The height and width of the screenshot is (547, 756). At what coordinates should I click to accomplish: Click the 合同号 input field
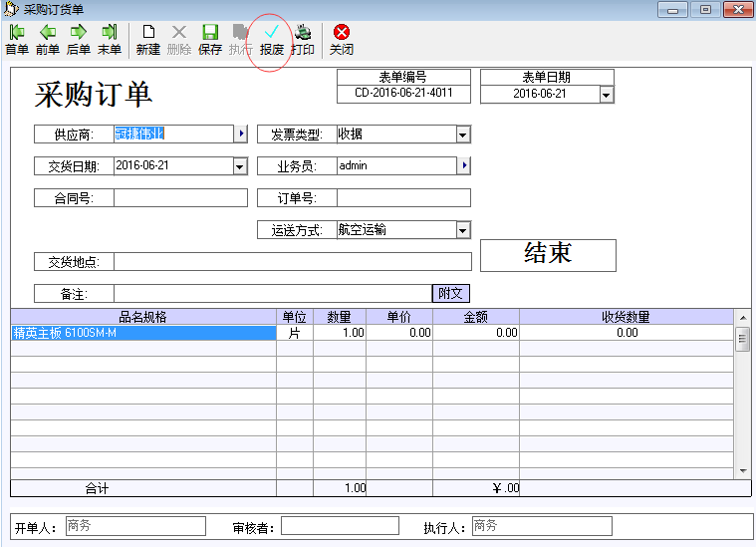pyautogui.click(x=180, y=197)
